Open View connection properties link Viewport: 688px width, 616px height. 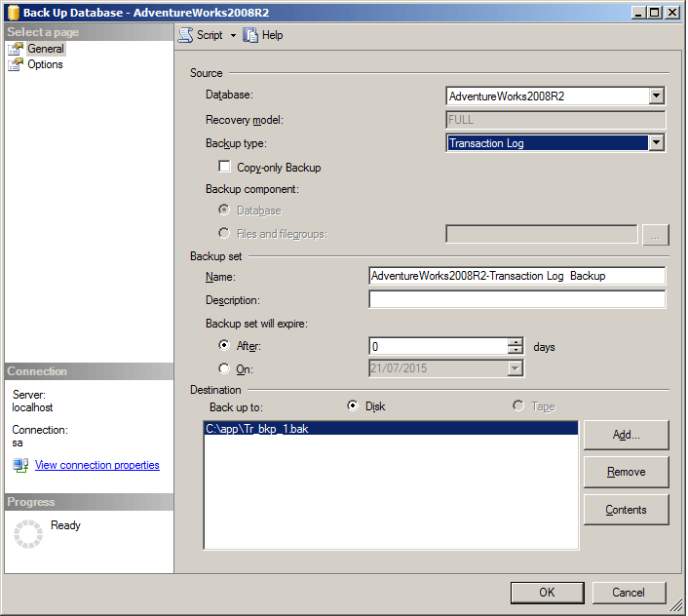tap(97, 465)
